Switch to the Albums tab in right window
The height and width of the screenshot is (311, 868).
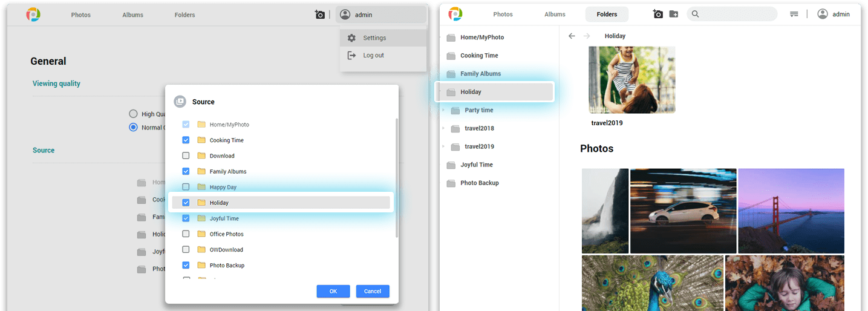click(555, 15)
